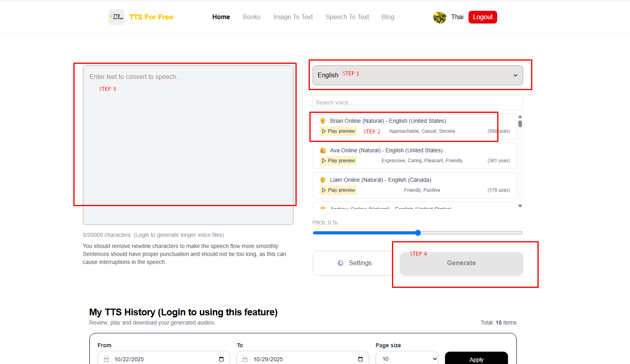Click 'Expressive, Caring, Pleasant, Friendly' description
The image size is (630, 364).
422,161
